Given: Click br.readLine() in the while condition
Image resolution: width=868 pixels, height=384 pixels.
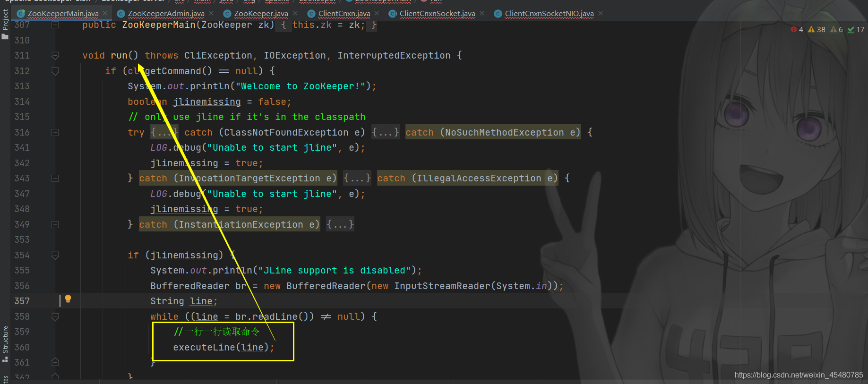Looking at the screenshot, I should (x=272, y=317).
